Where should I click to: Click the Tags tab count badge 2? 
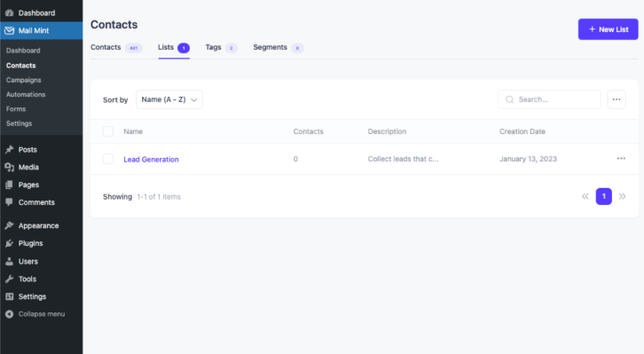pyautogui.click(x=232, y=48)
